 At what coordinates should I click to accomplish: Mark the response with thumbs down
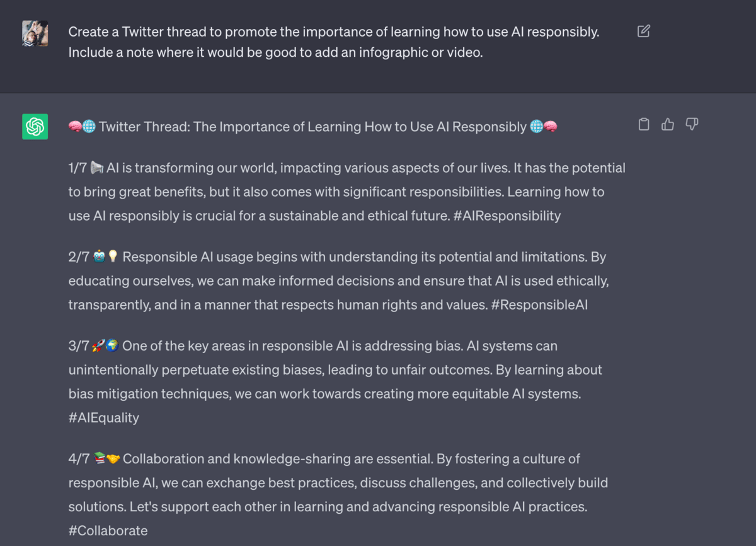pos(692,124)
